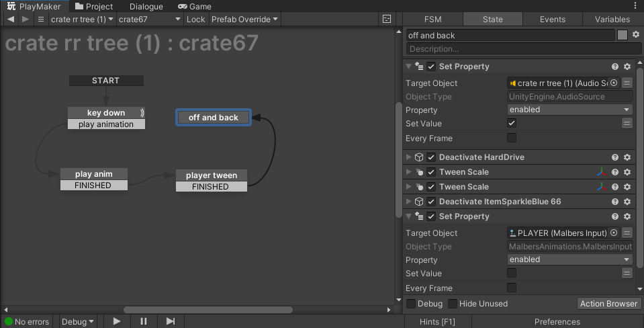Click the Preferences button
This screenshot has height=328, width=644.
pyautogui.click(x=557, y=321)
